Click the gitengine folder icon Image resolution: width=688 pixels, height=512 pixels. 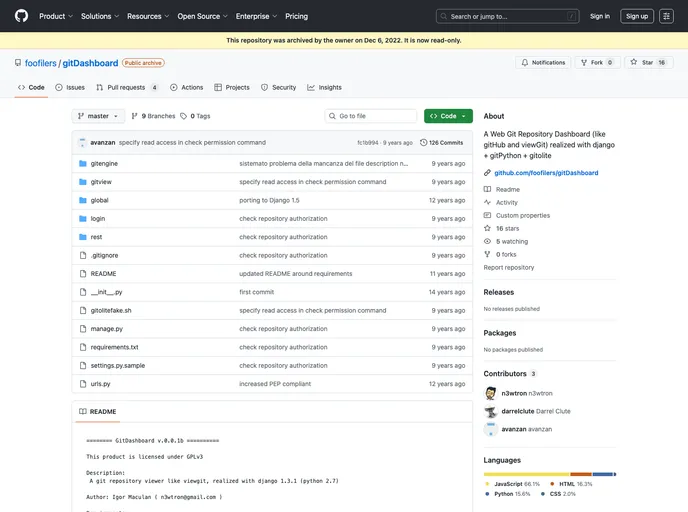(82, 164)
